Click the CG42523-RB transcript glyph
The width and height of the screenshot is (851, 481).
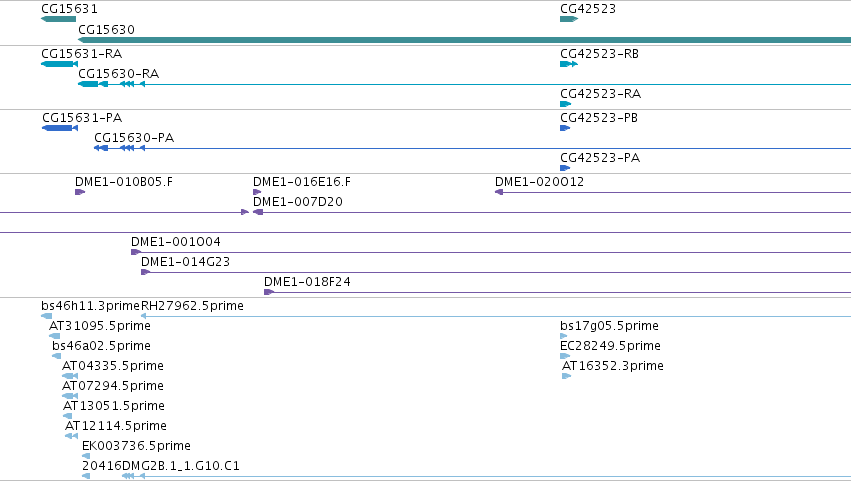(x=569, y=64)
